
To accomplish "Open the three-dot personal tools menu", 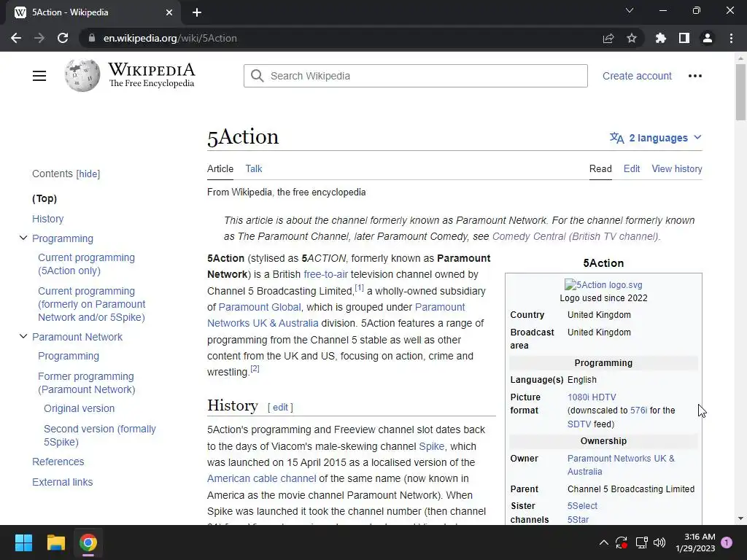I will [695, 76].
